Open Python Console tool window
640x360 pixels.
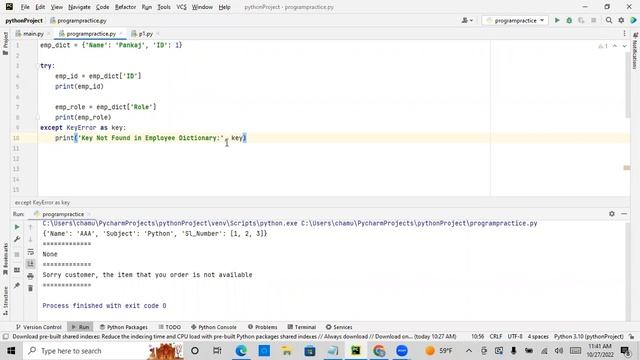point(213,327)
